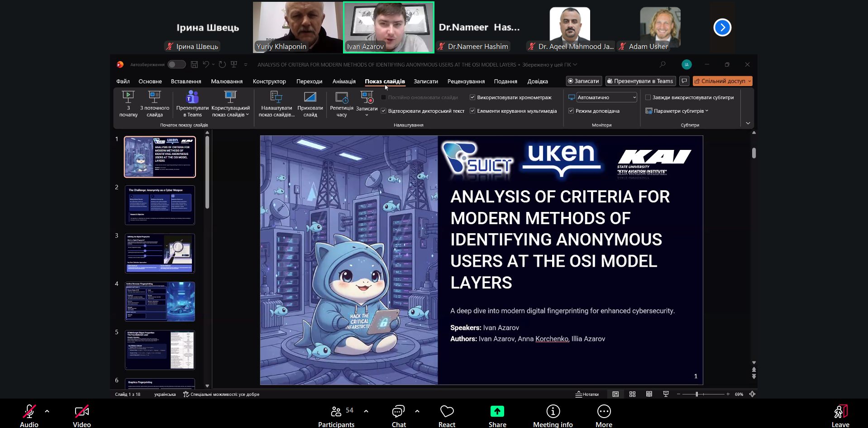
Task: Click the Meeting info icon
Action: tap(553, 411)
